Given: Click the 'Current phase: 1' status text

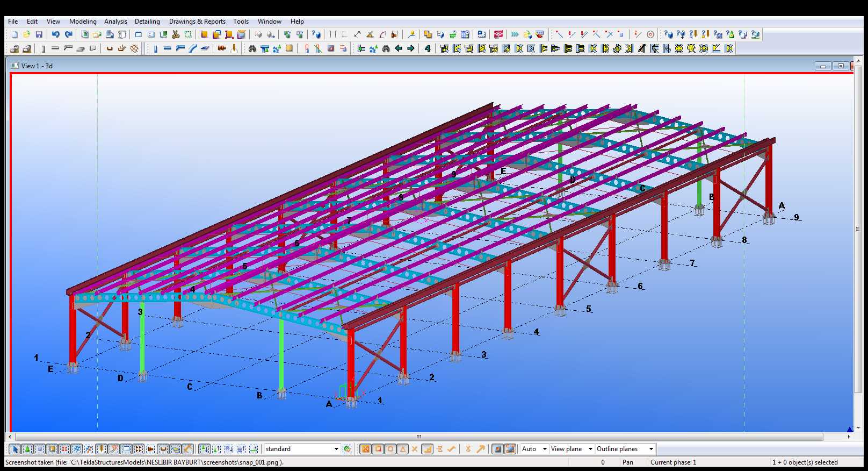Looking at the screenshot, I should click(673, 462).
